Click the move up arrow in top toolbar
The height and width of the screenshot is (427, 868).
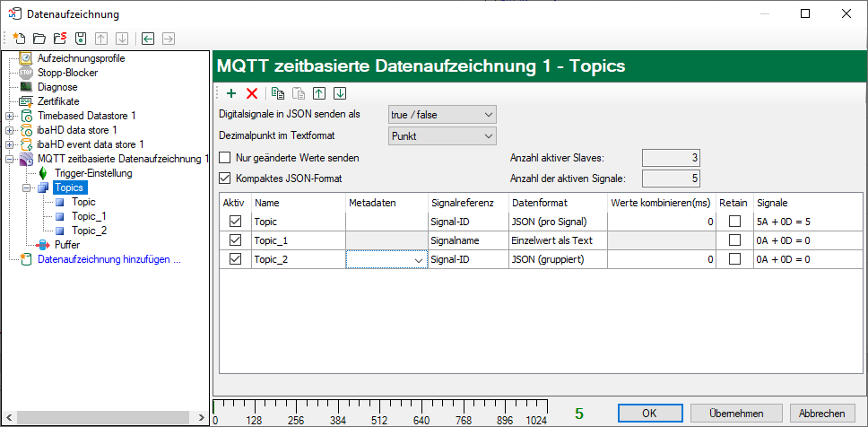pyautogui.click(x=100, y=39)
